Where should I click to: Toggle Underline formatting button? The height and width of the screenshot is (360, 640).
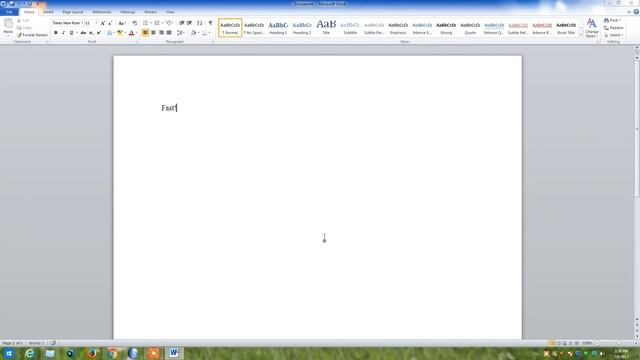click(x=71, y=33)
